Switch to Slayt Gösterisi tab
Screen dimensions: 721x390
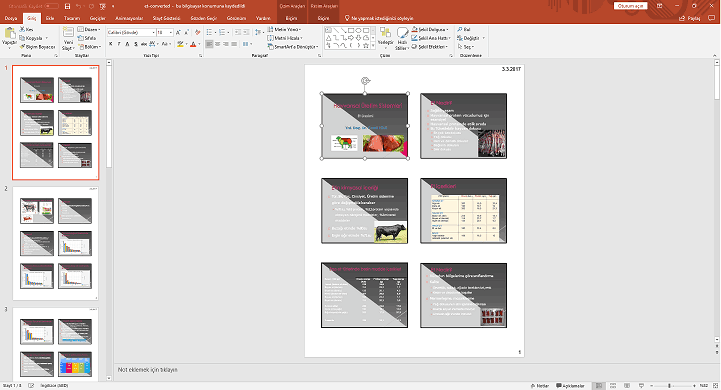tap(166, 18)
